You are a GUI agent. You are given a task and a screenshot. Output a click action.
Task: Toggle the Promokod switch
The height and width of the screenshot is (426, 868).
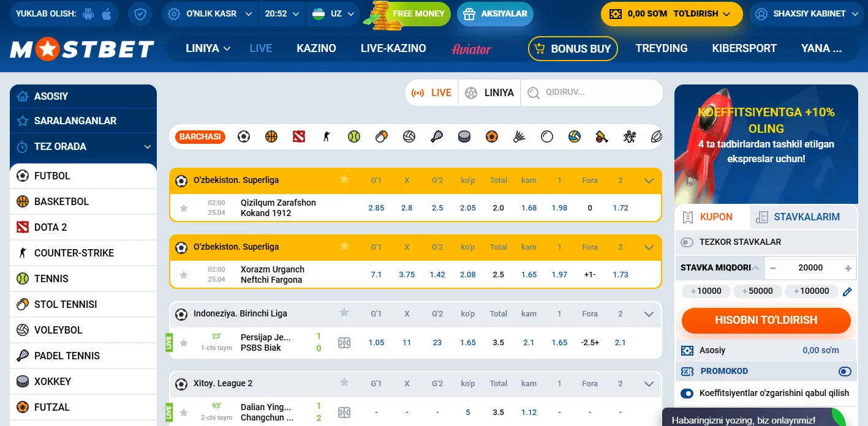[x=845, y=372]
